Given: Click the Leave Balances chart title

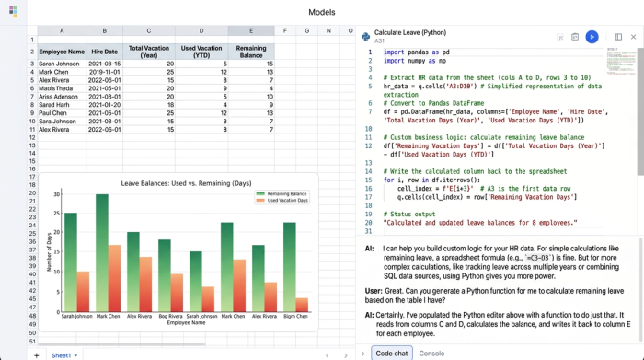Looking at the screenshot, I should click(186, 183).
